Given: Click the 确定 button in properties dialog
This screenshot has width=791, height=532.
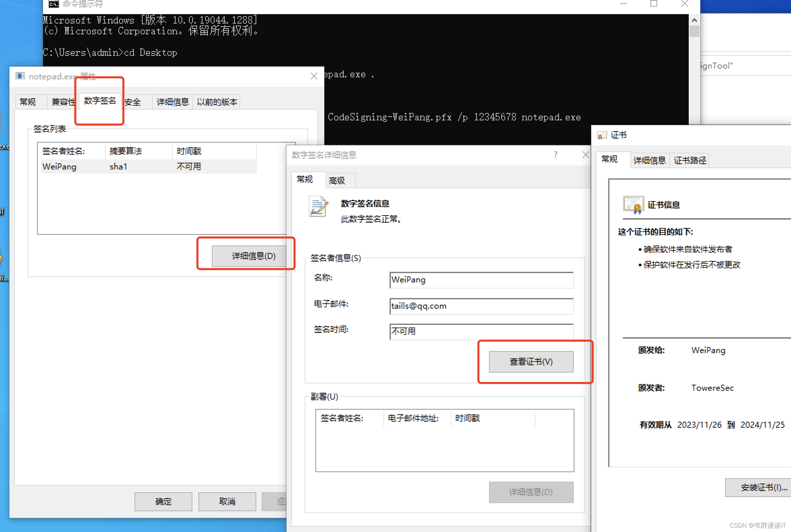Looking at the screenshot, I should pyautogui.click(x=163, y=501).
